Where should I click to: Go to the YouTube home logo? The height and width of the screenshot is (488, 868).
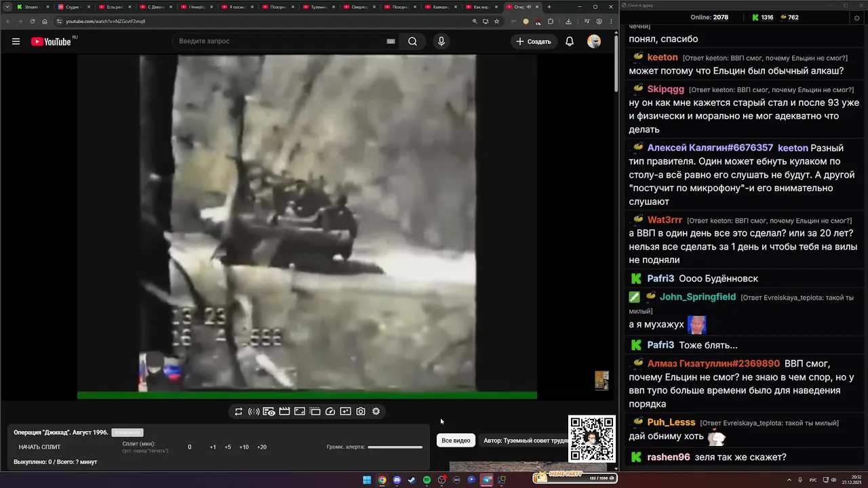point(51,41)
